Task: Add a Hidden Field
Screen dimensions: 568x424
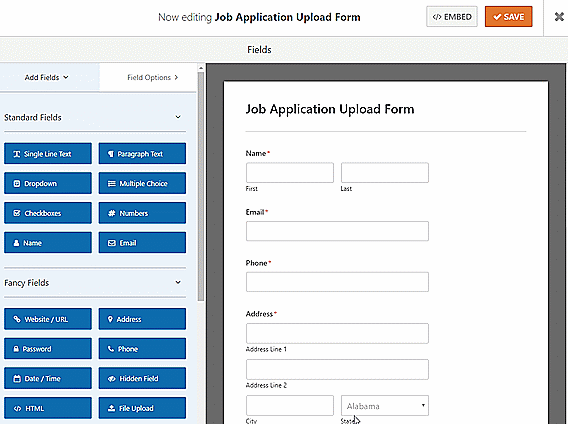Action: click(142, 378)
